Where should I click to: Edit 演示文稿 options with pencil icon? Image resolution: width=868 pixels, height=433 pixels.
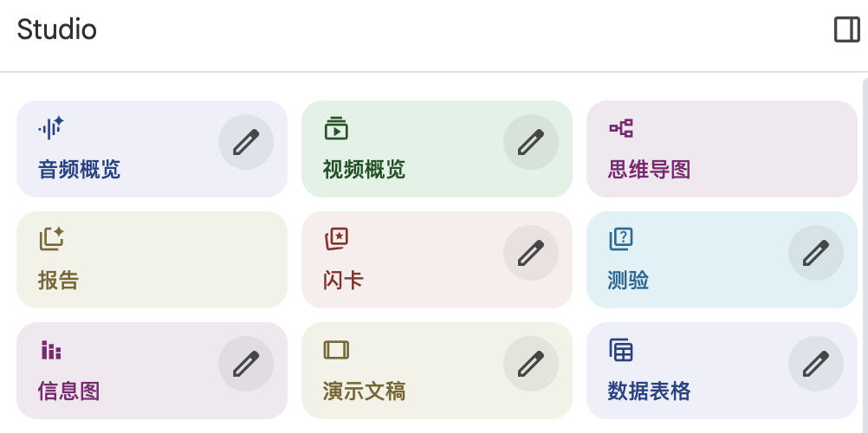[x=531, y=363]
